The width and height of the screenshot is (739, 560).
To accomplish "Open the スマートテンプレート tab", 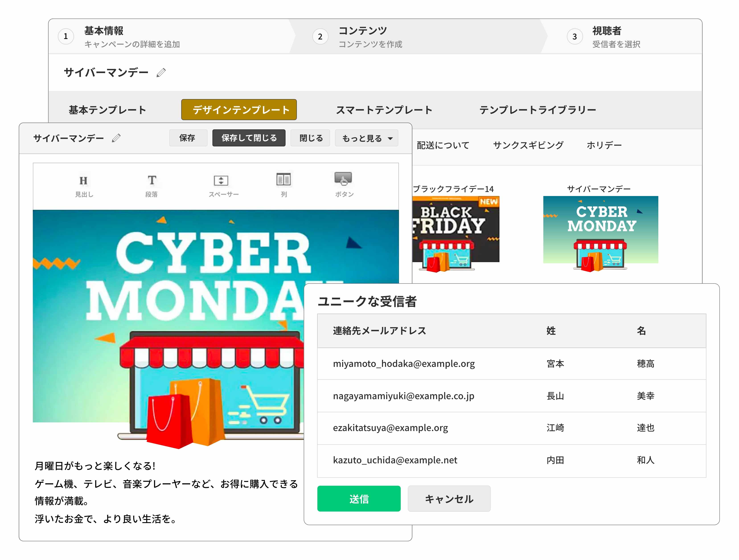I will pos(384,110).
